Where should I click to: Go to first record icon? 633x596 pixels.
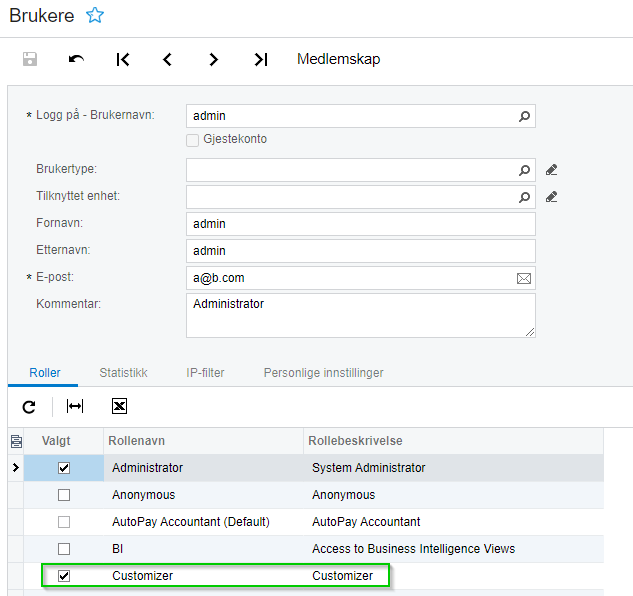[x=123, y=59]
